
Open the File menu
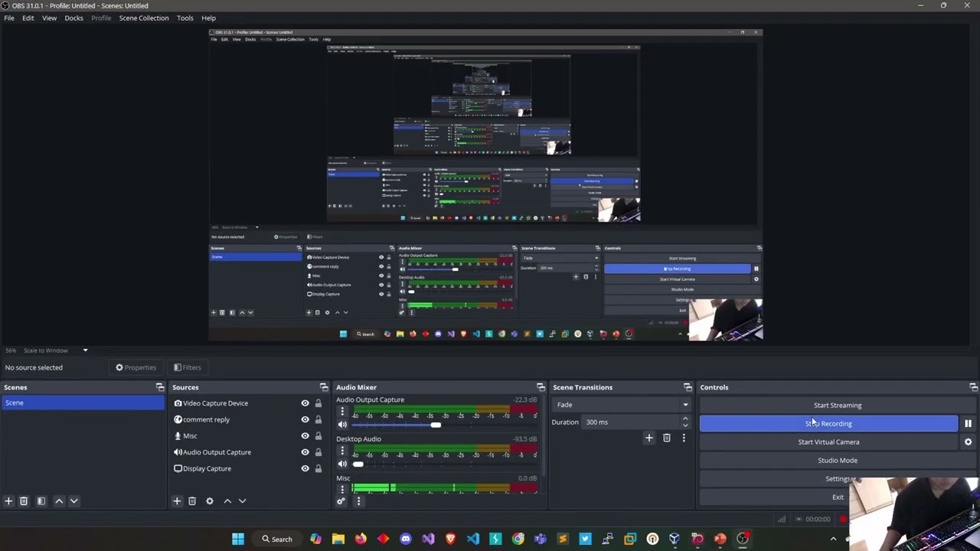coord(9,18)
